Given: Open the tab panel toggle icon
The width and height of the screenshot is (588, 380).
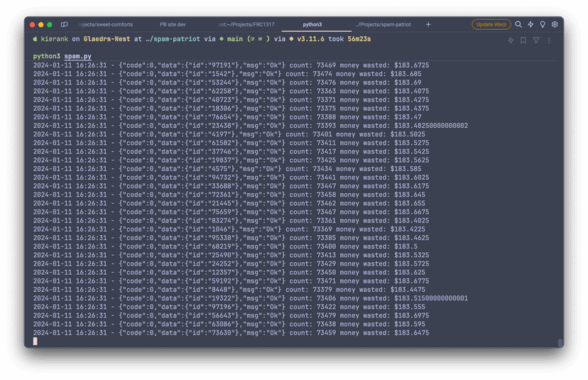Looking at the screenshot, I should point(64,24).
